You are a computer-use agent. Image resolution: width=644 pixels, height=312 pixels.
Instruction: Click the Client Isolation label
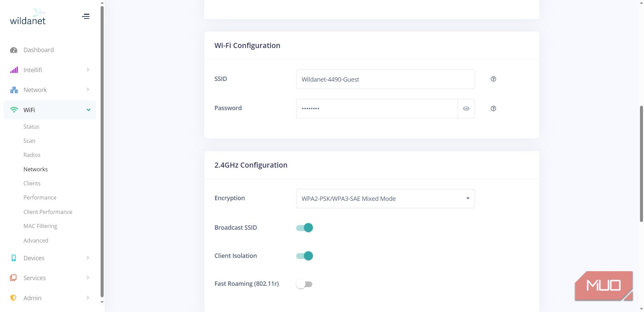tap(235, 256)
